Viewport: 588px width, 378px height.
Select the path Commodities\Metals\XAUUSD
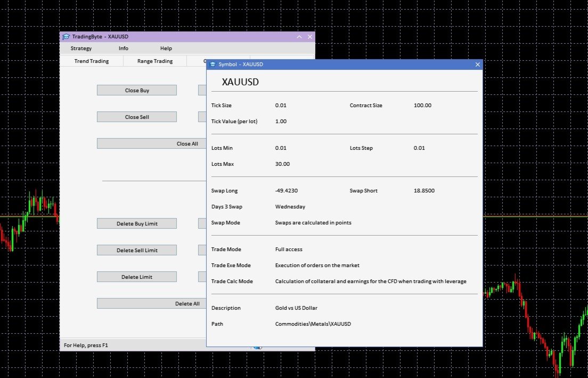(313, 324)
